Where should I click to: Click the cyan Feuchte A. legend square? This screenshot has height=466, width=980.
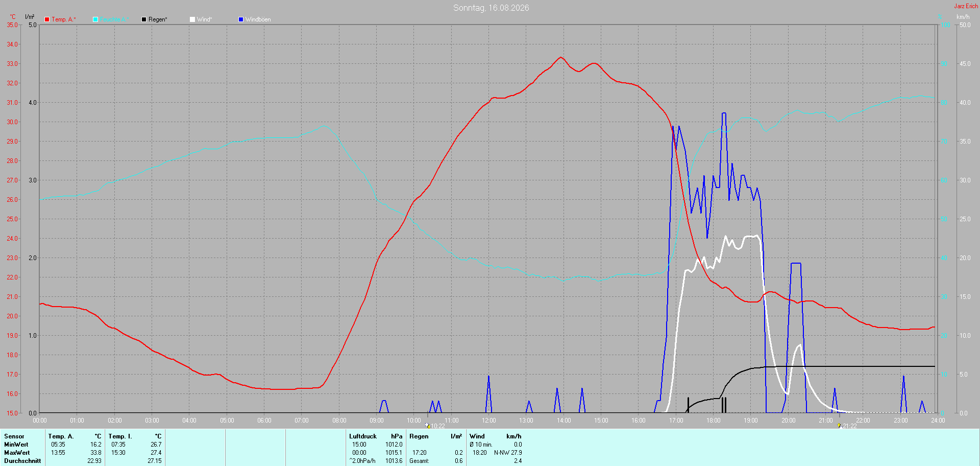pyautogui.click(x=95, y=19)
